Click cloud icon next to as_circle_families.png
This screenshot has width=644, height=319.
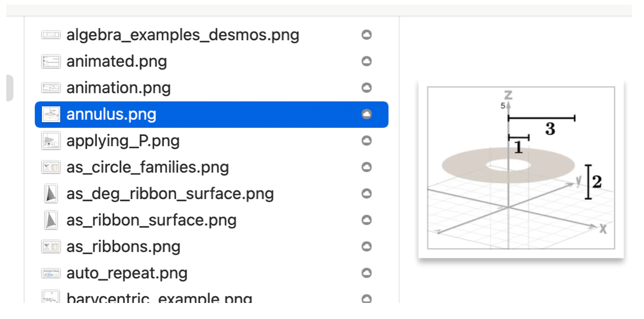(x=367, y=167)
